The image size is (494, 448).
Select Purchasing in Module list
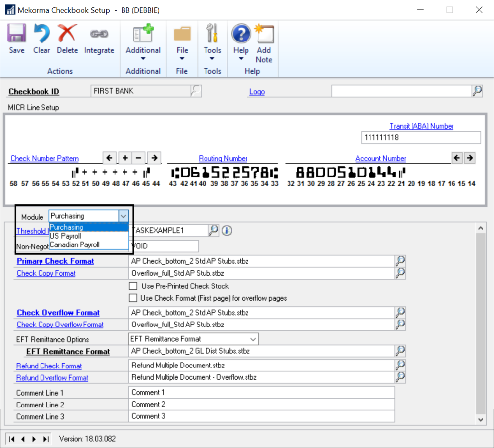point(89,227)
